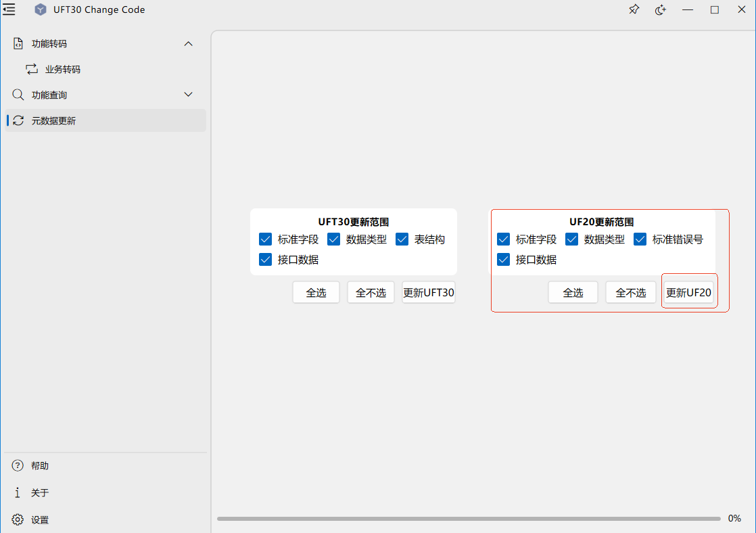Viewport: 756px width, 533px height.
Task: Click the UFT30更新范围 heading
Action: click(x=354, y=222)
